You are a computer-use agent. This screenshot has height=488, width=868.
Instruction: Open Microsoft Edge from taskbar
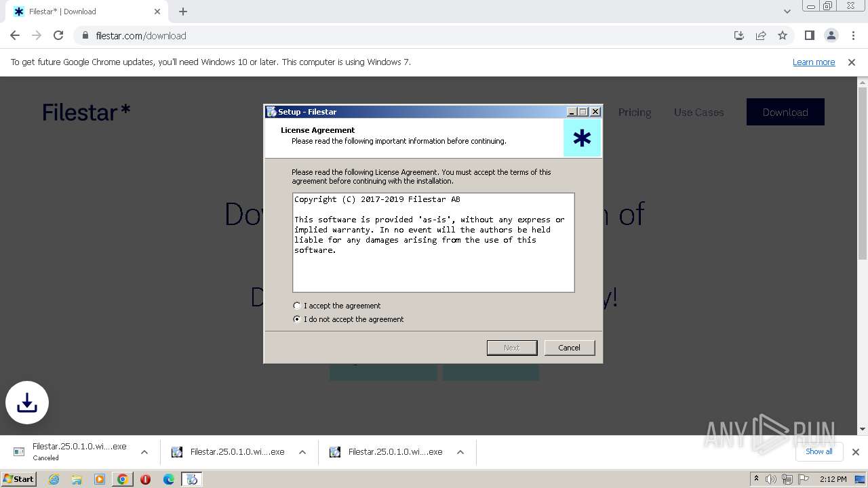click(x=168, y=479)
